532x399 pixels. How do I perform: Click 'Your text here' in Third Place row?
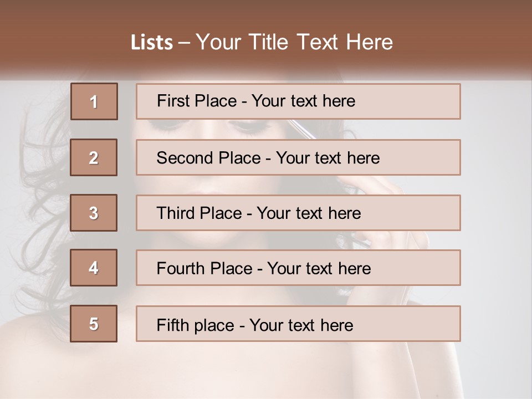point(309,213)
